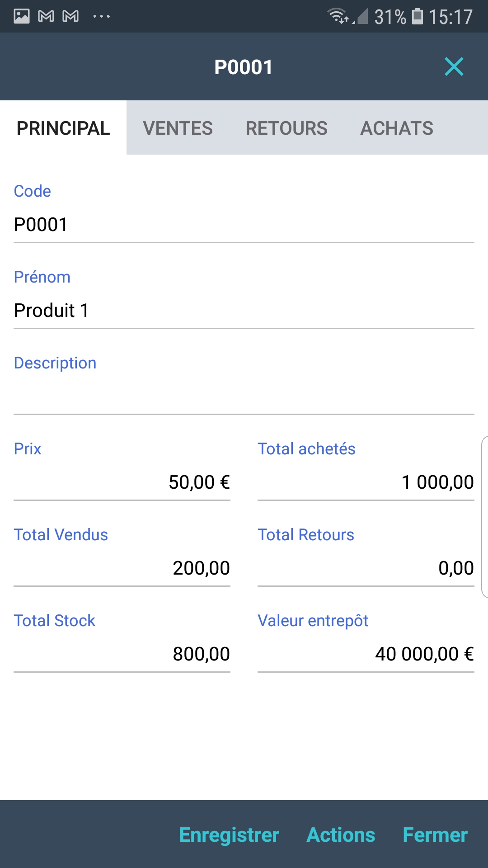
Task: Open the RETOURS tab
Action: coord(286,128)
